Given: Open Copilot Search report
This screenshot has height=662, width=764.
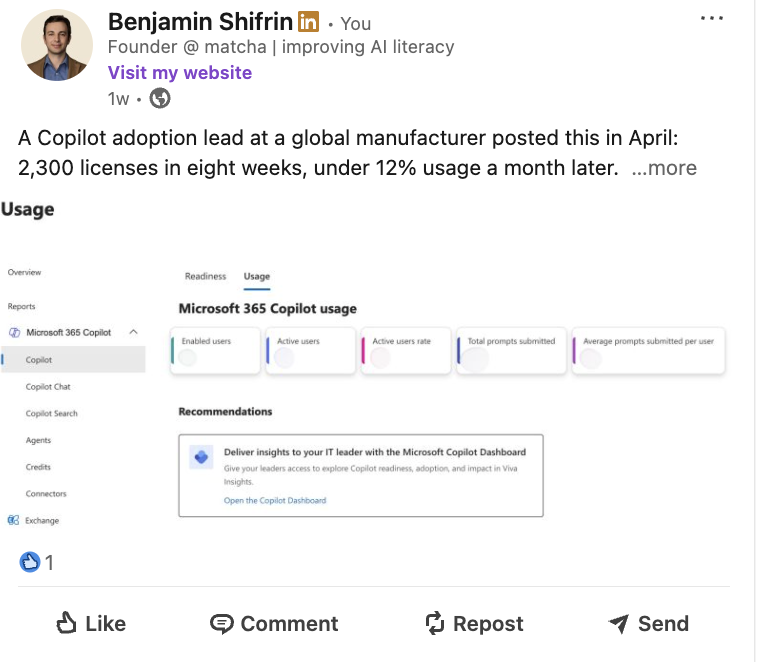Looking at the screenshot, I should point(52,414).
